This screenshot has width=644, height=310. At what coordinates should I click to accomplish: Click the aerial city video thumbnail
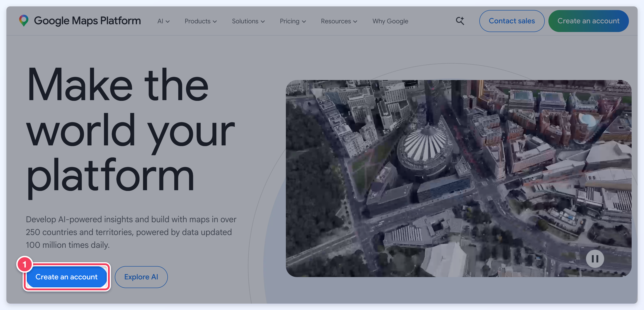click(x=459, y=178)
